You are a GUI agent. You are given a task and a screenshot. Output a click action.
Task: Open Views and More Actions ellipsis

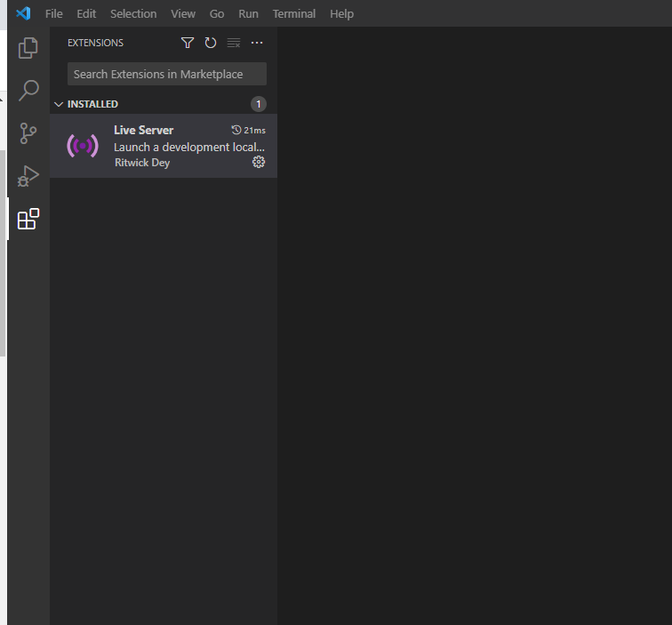click(x=257, y=43)
